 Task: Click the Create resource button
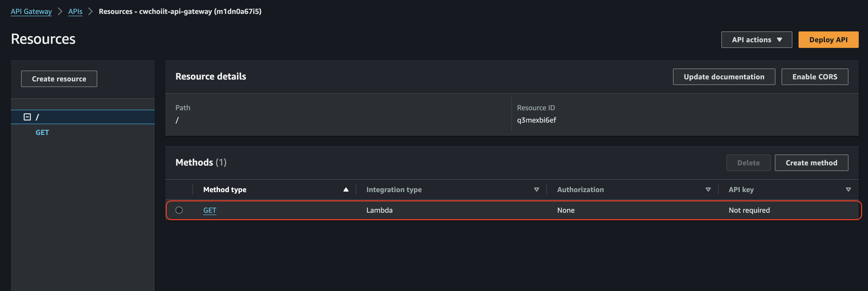coord(59,79)
